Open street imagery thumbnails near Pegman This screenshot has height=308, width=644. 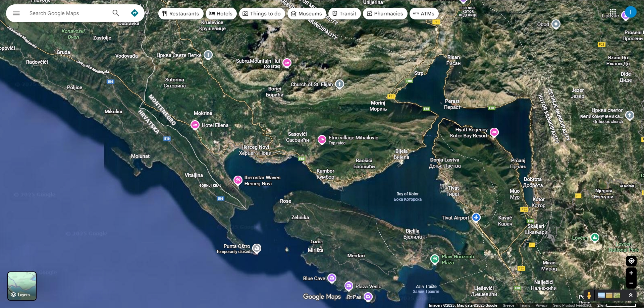click(609, 295)
